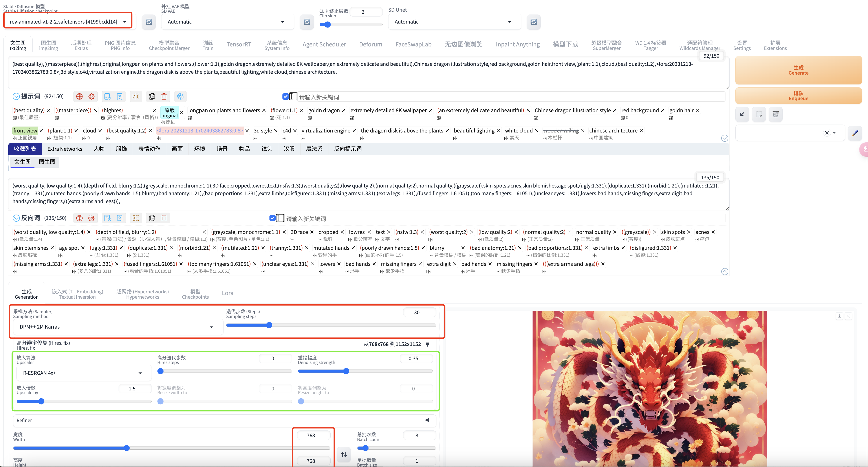This screenshot has height=467, width=868.
Task: Click translate icon in negative prompt toolbar
Action: click(136, 218)
